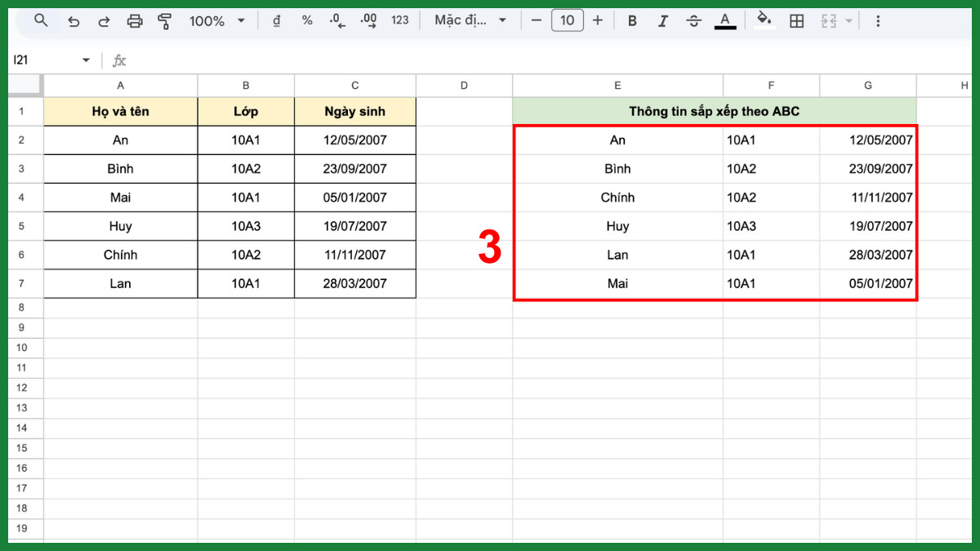This screenshot has width=980, height=551.
Task: Apply percent format
Action: click(307, 20)
